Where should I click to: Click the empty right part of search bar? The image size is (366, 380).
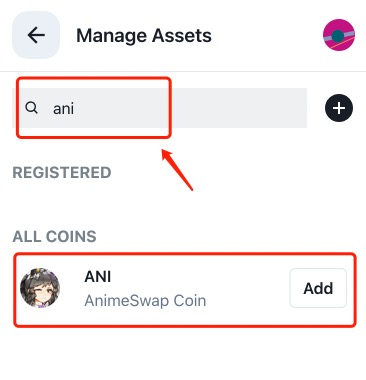(x=238, y=108)
